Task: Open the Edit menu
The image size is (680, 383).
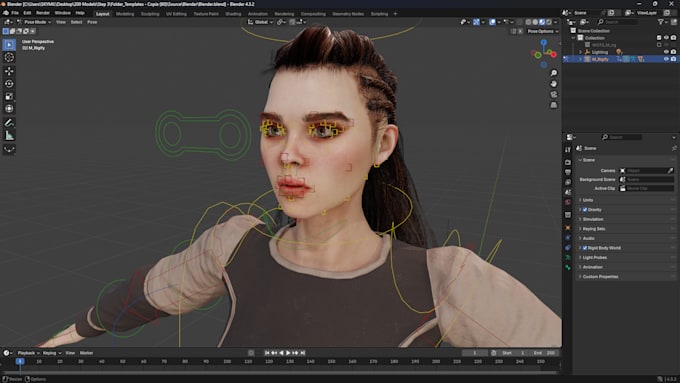Action: point(27,13)
